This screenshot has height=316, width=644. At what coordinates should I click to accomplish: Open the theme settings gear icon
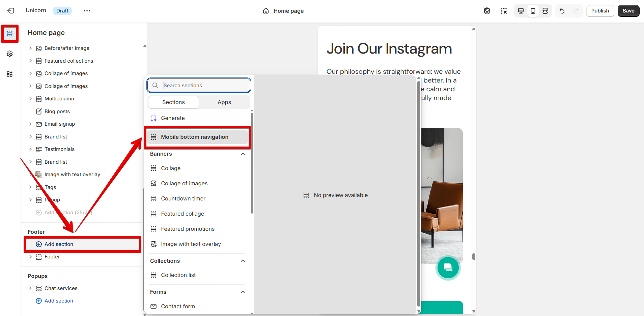(10, 54)
